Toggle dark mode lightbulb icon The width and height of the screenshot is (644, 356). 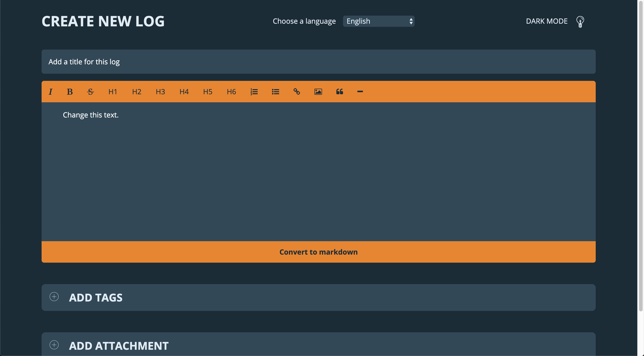coord(580,22)
